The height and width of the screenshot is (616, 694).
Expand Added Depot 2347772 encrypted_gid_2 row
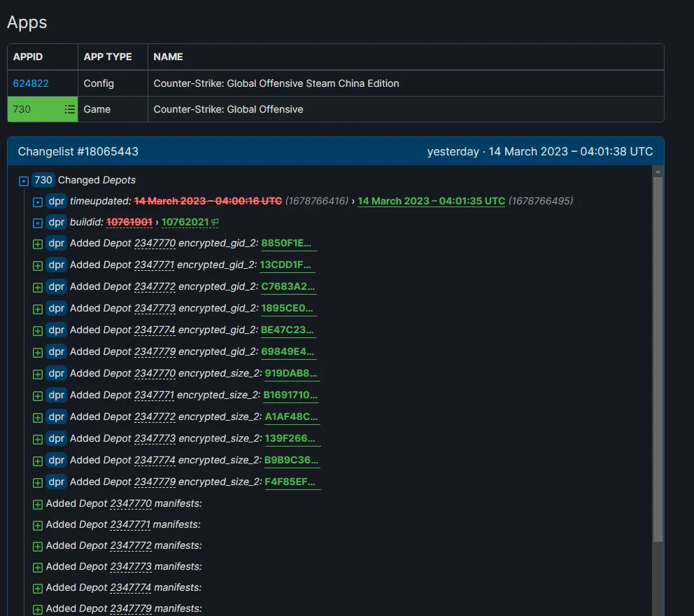[38, 288]
